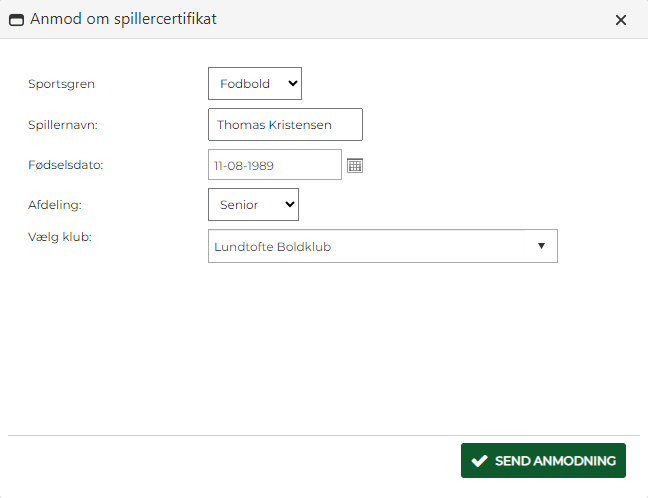Click the chevron on the Senior select
Screen dimensions: 648x498
click(290, 205)
